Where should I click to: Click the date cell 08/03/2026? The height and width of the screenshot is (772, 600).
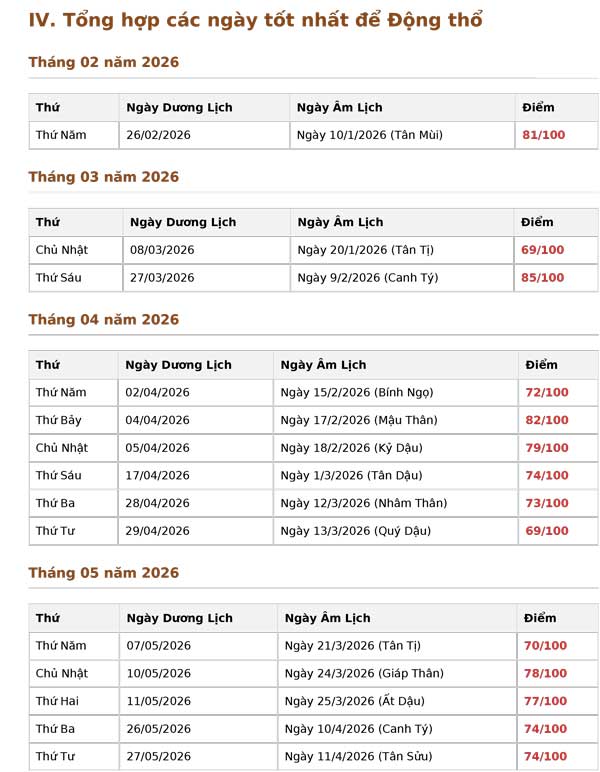point(162,250)
